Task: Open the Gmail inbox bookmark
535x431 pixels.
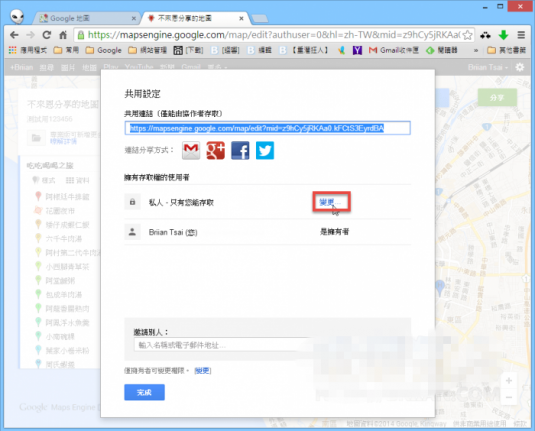Action: [393, 50]
